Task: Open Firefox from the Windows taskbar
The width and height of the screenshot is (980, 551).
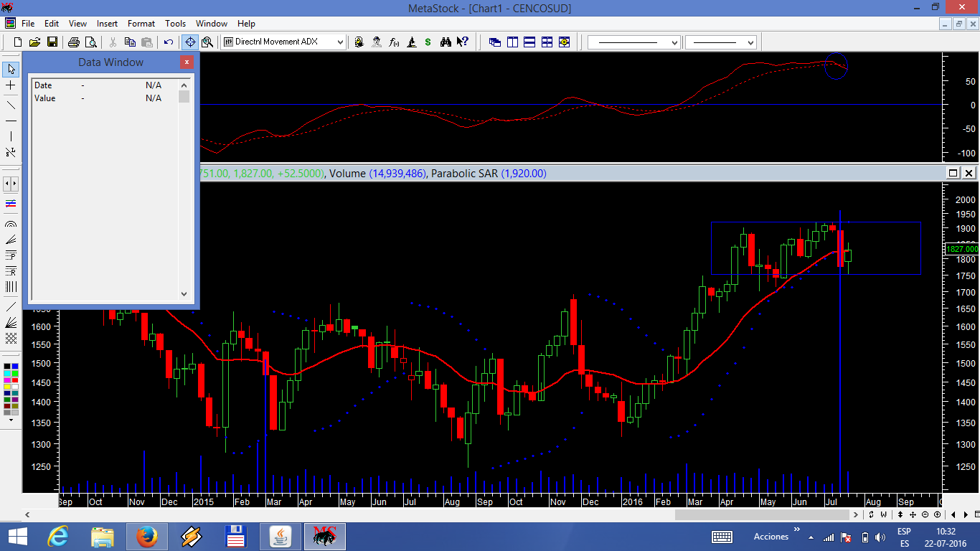Action: coord(147,537)
